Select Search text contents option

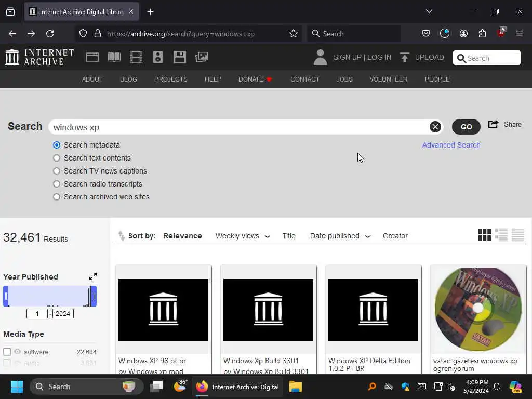pos(57,158)
